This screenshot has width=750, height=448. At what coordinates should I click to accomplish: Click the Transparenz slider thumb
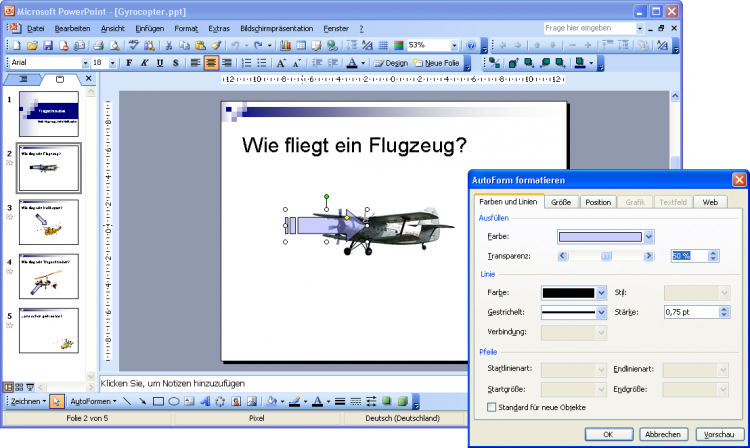(x=605, y=256)
